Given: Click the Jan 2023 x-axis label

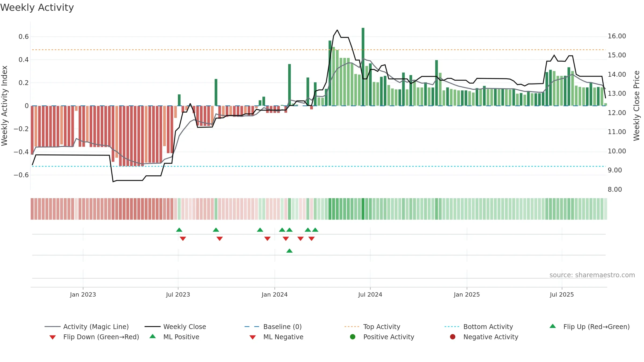Looking at the screenshot, I should tap(83, 294).
